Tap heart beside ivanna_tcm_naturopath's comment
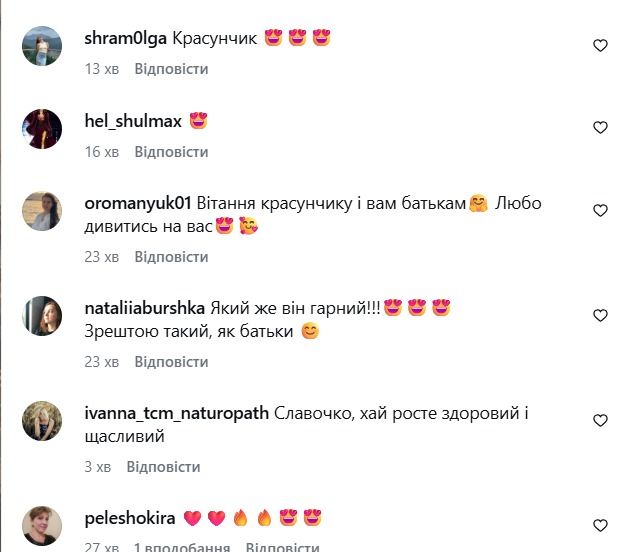 point(600,420)
